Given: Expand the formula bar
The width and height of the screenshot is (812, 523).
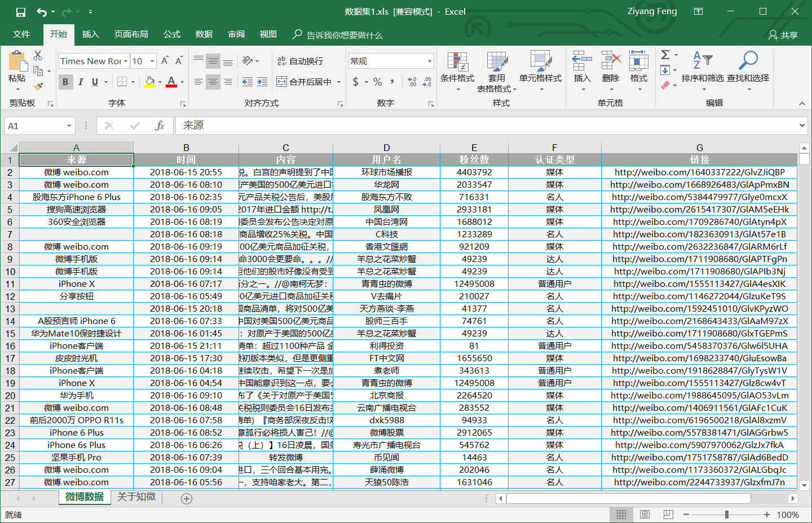Looking at the screenshot, I should [x=802, y=126].
